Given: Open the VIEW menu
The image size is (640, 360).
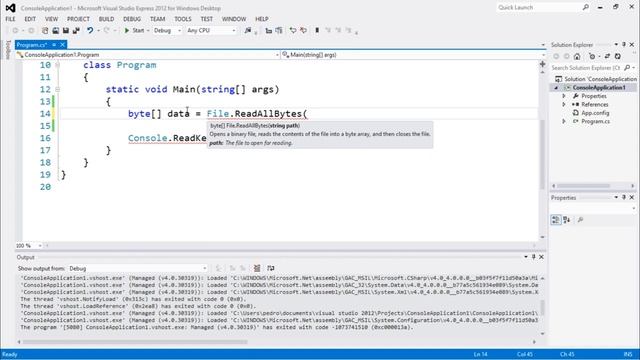Looking at the screenshot, I should (51, 19).
